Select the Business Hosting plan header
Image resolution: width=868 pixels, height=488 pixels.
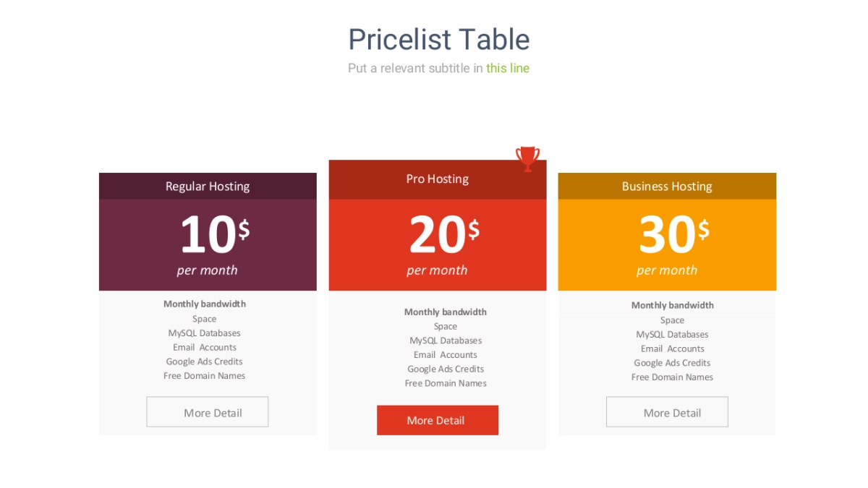click(x=667, y=187)
